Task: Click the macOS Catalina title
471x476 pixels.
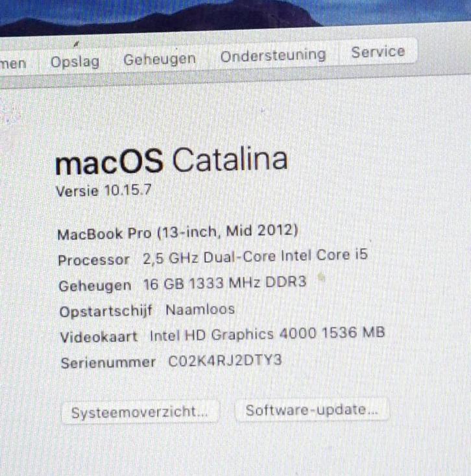Action: (x=171, y=161)
